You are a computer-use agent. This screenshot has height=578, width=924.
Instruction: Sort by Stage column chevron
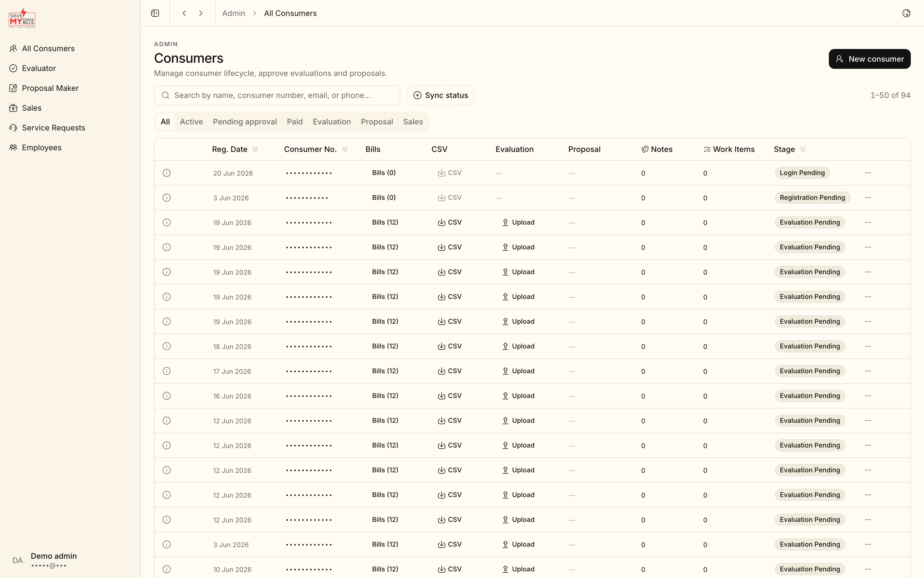[x=803, y=149]
